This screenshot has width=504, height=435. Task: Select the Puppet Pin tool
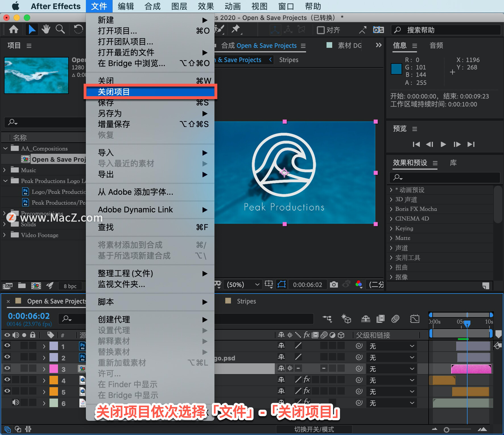tap(236, 29)
